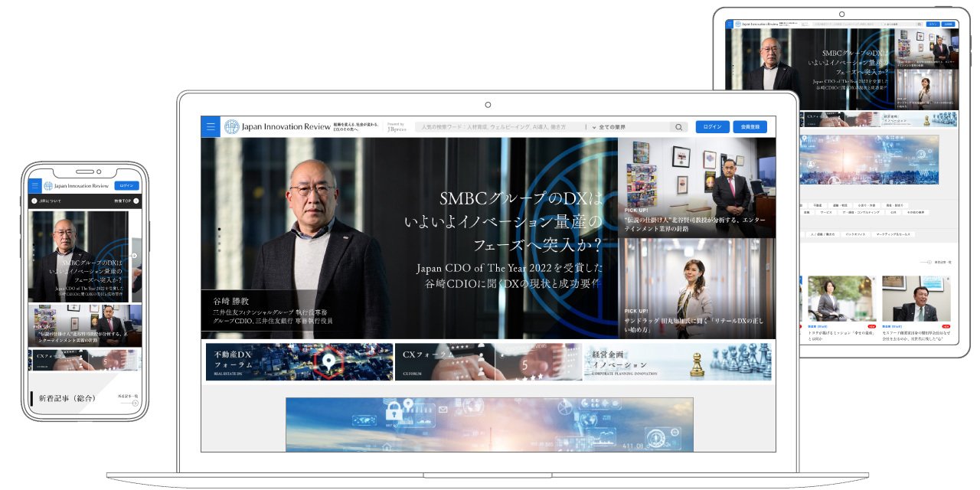This screenshot has width=980, height=490.
Task: Open the hamburger menu in the laptop header
Action: tap(211, 126)
